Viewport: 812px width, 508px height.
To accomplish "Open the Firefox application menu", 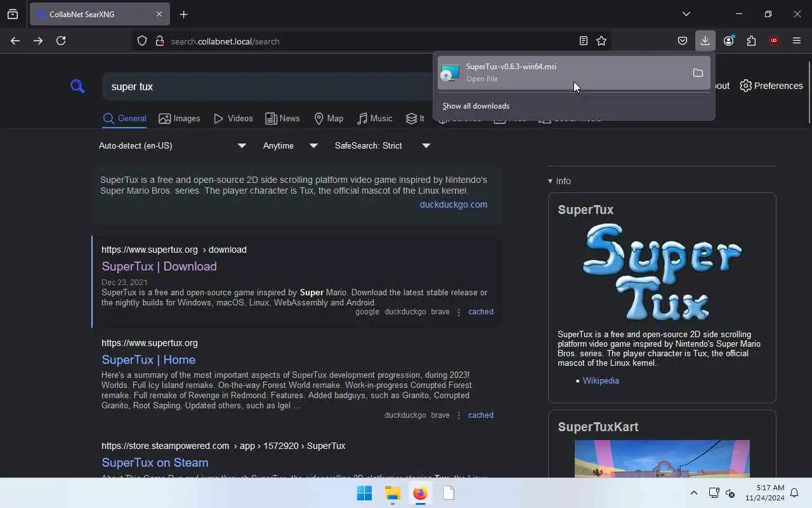I will [x=797, y=41].
